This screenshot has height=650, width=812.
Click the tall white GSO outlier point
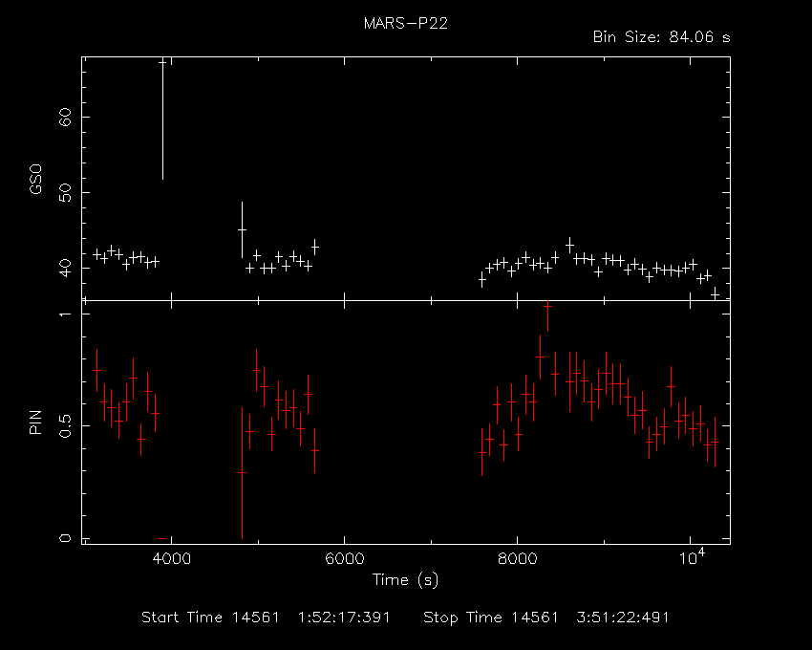pyautogui.click(x=162, y=62)
